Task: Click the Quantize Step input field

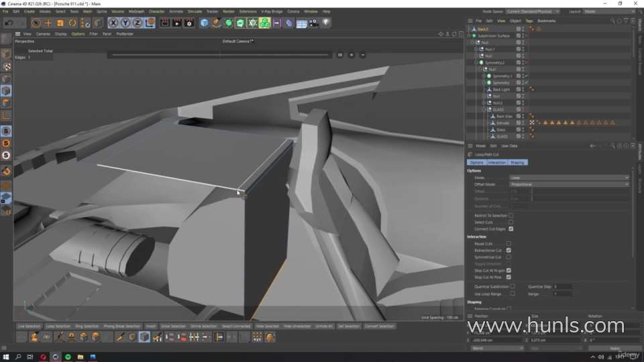Action: tap(562, 286)
